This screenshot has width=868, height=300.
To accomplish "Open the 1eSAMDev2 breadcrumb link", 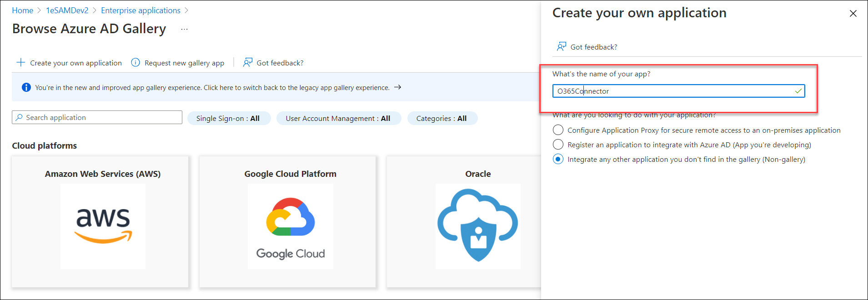I will (67, 10).
